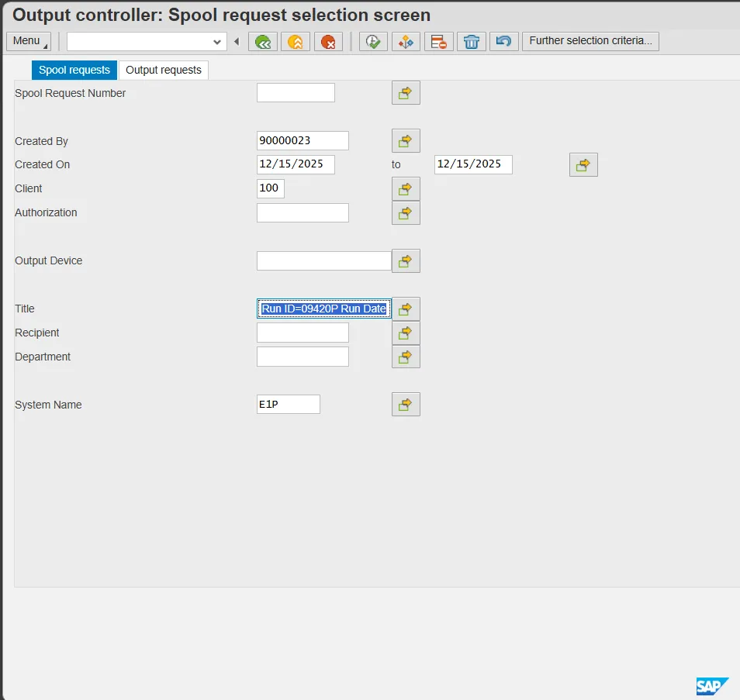This screenshot has width=740, height=700.
Task: Select the Spool requests tab
Action: (x=74, y=70)
